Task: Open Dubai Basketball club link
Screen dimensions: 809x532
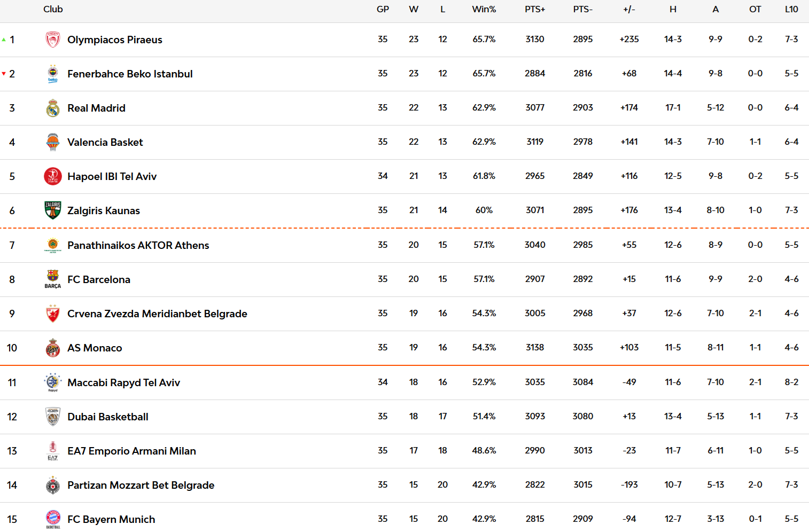Action: coord(107,417)
